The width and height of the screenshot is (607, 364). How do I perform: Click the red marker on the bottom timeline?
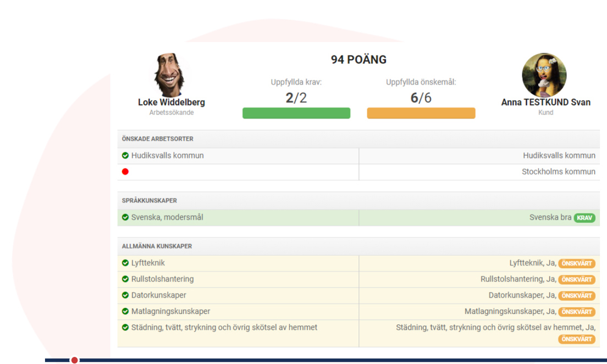[75, 360]
